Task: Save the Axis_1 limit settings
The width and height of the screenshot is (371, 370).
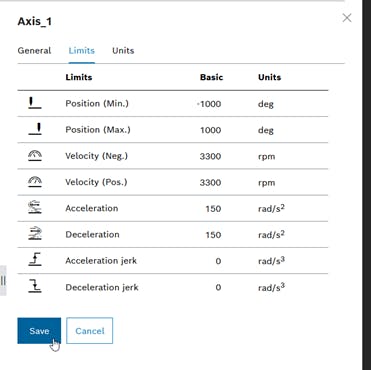Action: point(39,331)
